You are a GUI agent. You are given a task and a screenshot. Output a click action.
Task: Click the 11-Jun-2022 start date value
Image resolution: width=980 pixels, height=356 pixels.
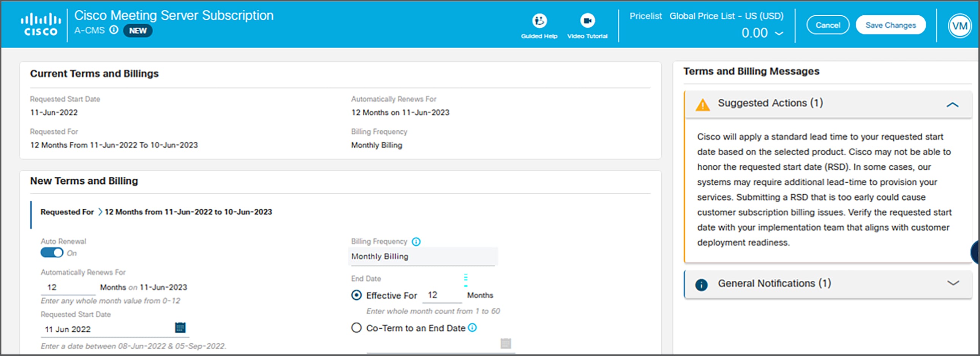54,112
